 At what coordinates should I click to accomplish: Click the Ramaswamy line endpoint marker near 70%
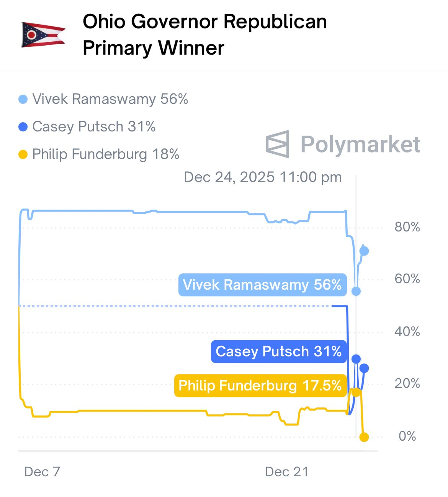click(364, 251)
